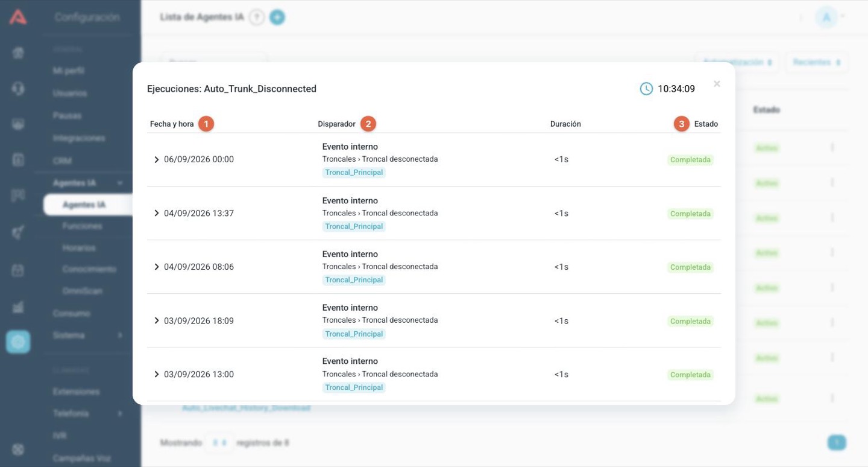Expand the 03/09/2026 13:00 execution row

(x=157, y=375)
